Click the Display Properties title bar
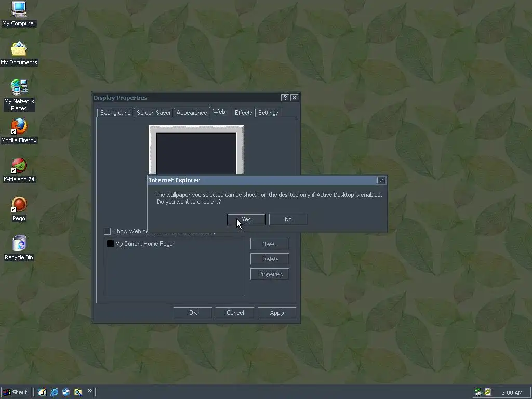This screenshot has width=532, height=399. click(187, 98)
